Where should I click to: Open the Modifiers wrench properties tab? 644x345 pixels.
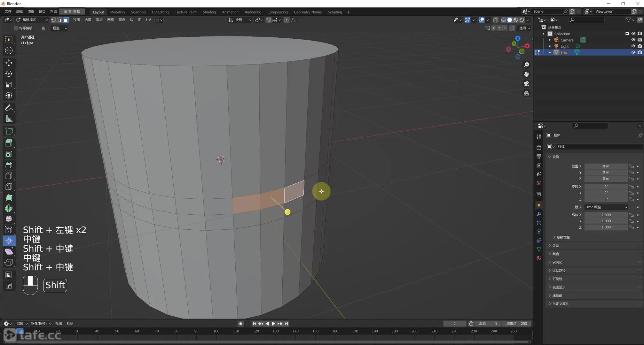pyautogui.click(x=539, y=214)
